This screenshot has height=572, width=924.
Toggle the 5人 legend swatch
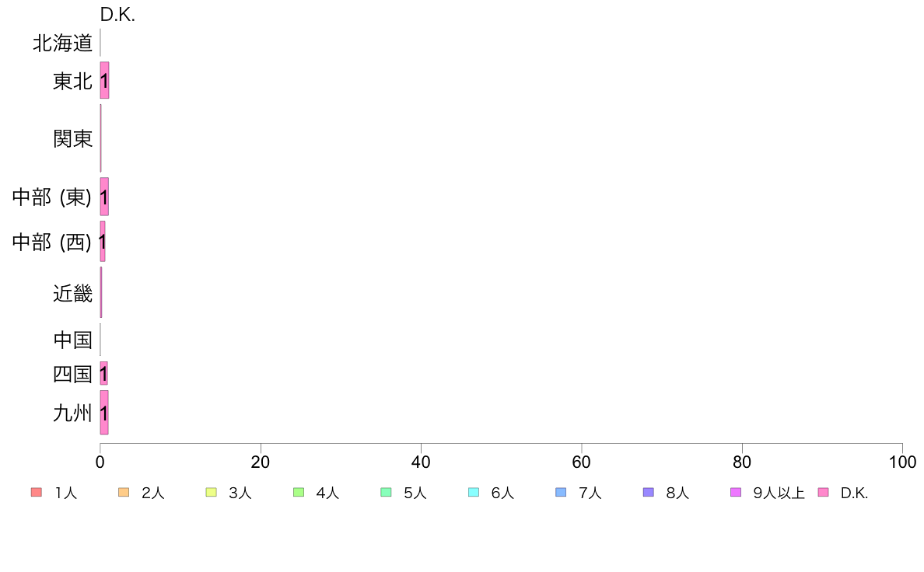click(x=386, y=492)
